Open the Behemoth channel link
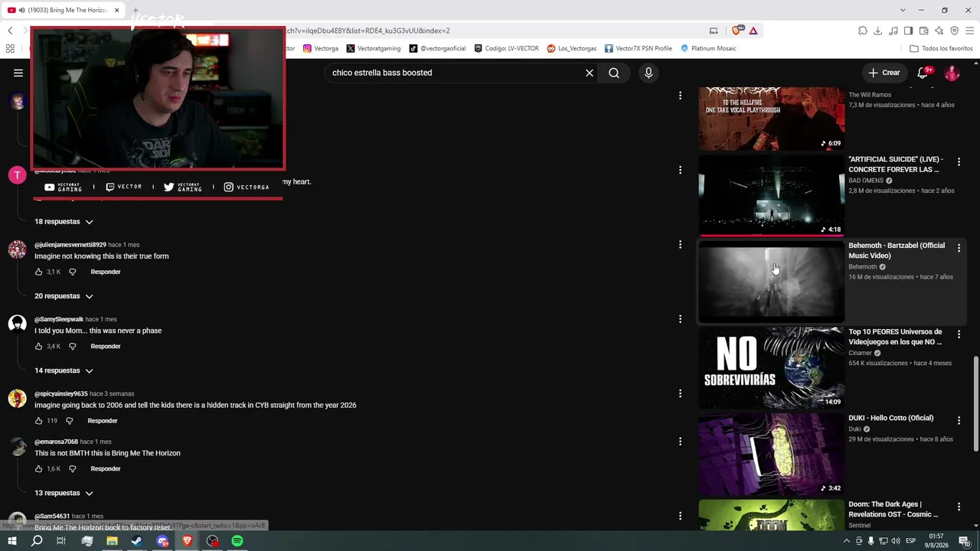This screenshot has height=551, width=980. pos(863,267)
